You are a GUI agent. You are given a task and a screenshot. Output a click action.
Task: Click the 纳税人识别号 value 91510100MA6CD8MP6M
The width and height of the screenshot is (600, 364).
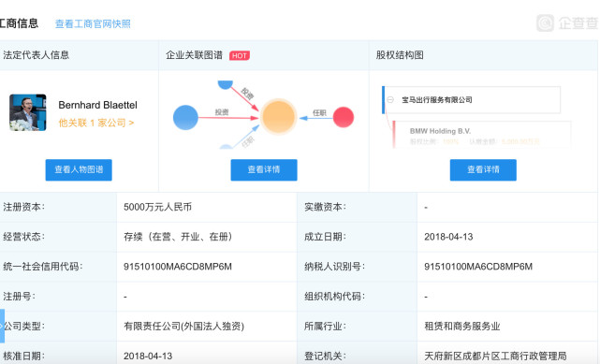point(478,267)
